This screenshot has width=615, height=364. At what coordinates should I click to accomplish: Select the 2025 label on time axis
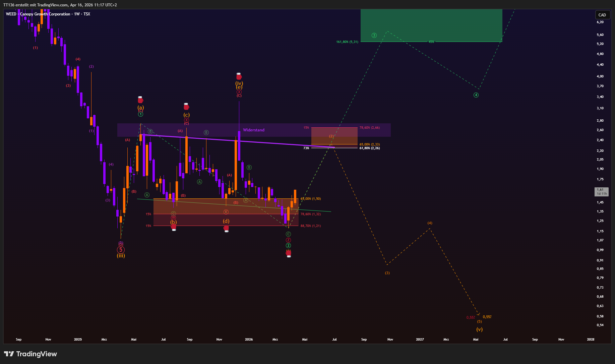78,340
